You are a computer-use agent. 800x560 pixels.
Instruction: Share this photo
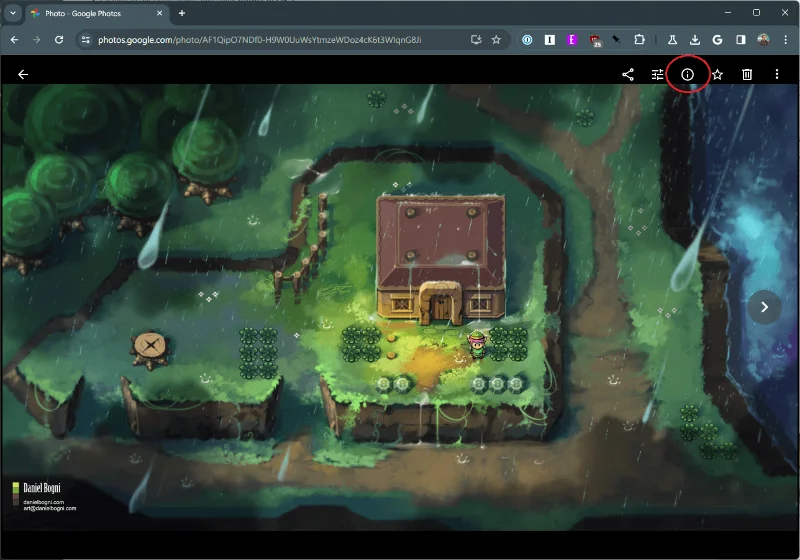tap(628, 74)
